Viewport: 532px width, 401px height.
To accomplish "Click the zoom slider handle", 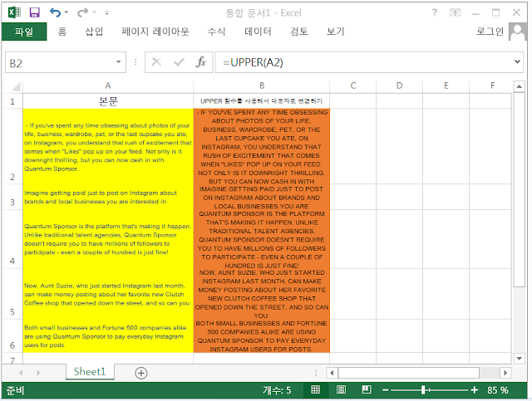I will (x=423, y=390).
